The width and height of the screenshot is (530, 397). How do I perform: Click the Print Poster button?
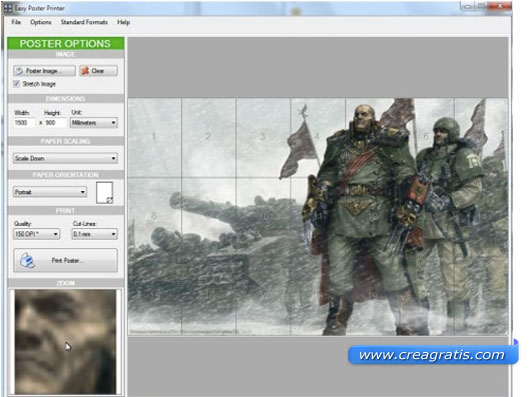66,260
